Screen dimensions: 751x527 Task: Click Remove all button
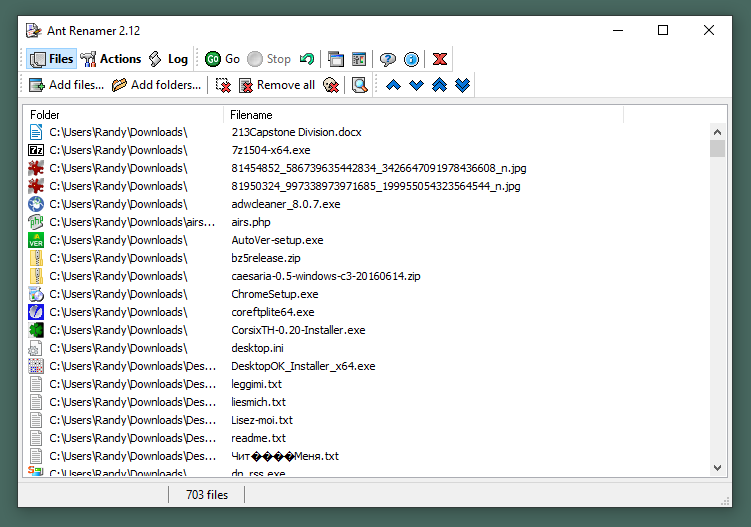[277, 85]
